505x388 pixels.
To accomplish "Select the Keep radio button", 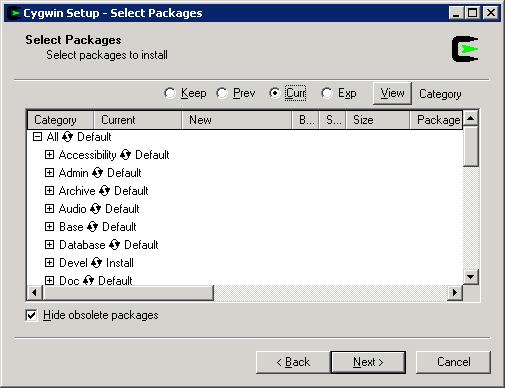I will [x=170, y=93].
